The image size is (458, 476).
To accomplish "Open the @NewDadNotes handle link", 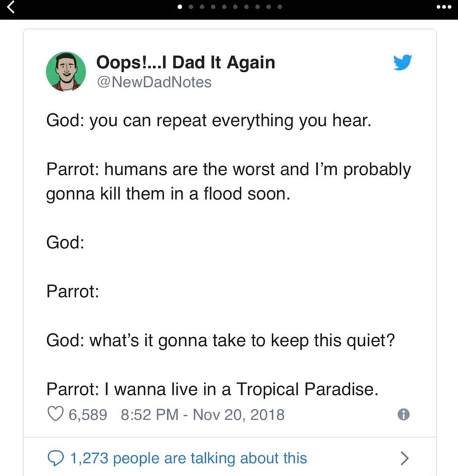I will click(153, 82).
